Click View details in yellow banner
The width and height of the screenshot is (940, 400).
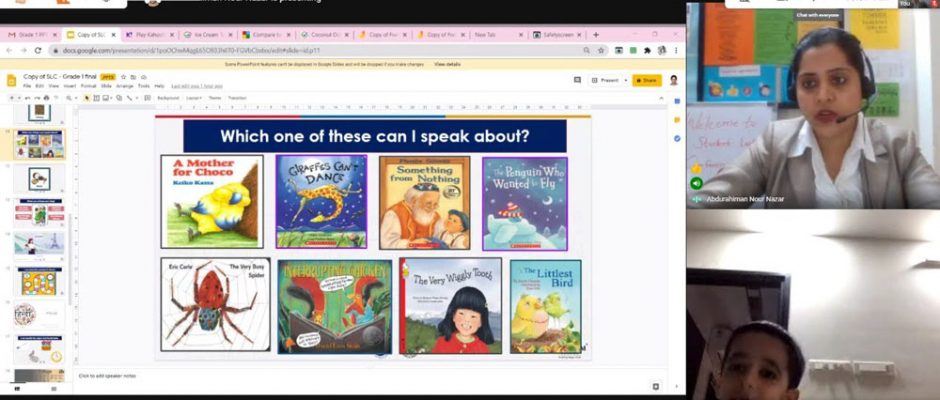click(447, 64)
